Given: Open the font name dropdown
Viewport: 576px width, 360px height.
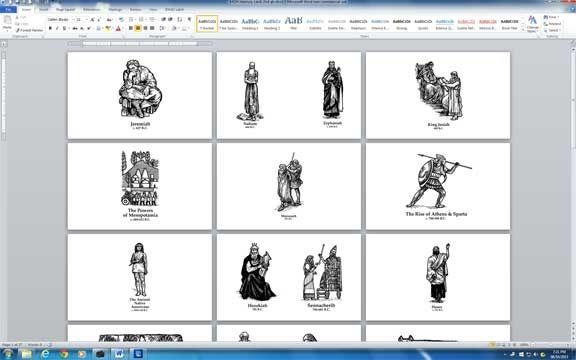Looking at the screenshot, I should pyautogui.click(x=61, y=19).
